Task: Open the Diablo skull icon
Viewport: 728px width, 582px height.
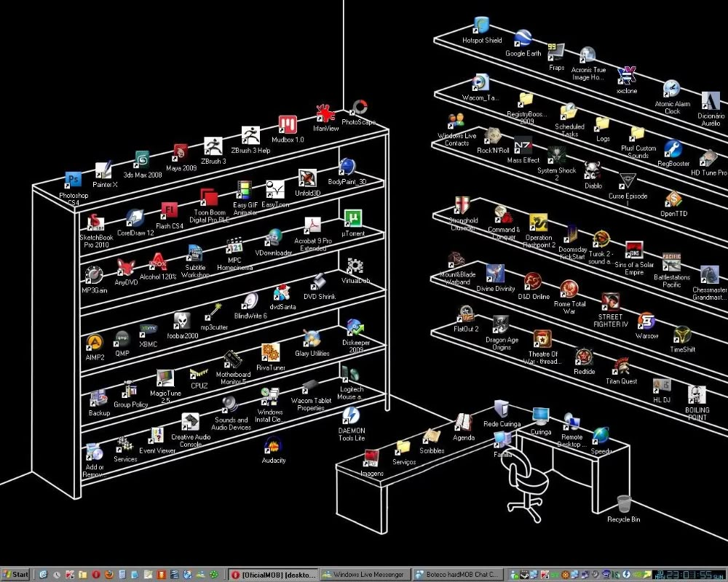Action: tap(593, 171)
